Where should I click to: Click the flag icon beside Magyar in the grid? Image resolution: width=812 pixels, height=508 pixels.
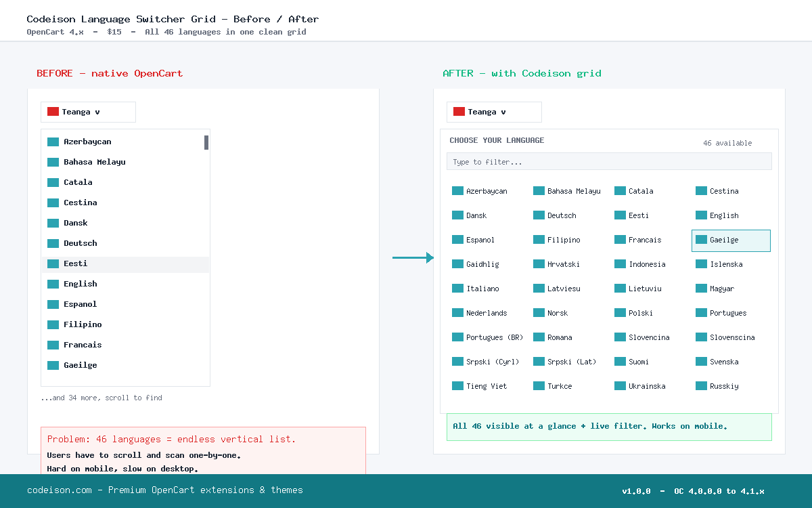pos(701,288)
